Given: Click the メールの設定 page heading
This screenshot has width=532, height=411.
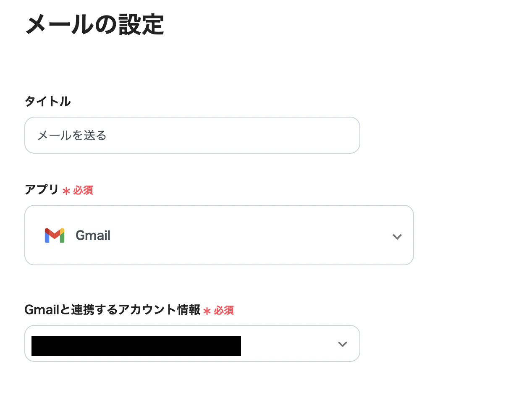Looking at the screenshot, I should coord(94,24).
